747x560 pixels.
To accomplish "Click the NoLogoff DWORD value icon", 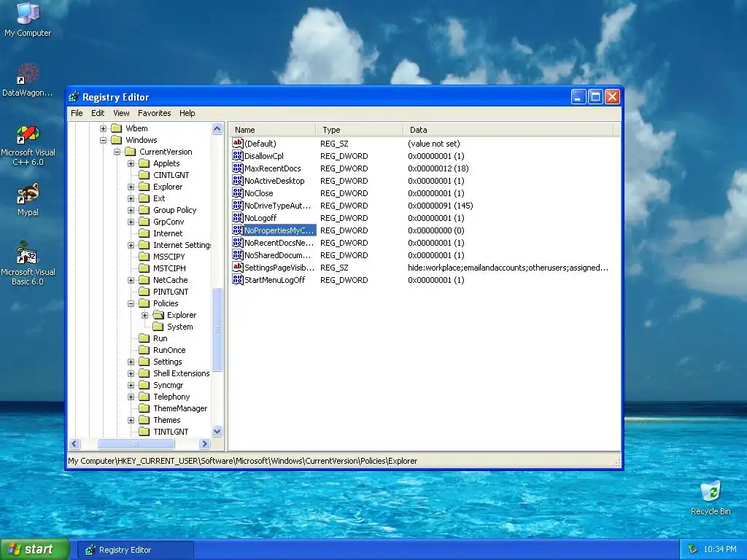I will (238, 217).
